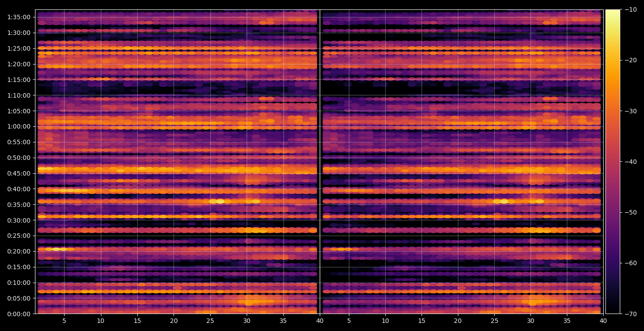Image resolution: width=644 pixels, height=331 pixels.
Task: Click x-axis label 5 under the left heatmap
Action: coord(64,321)
